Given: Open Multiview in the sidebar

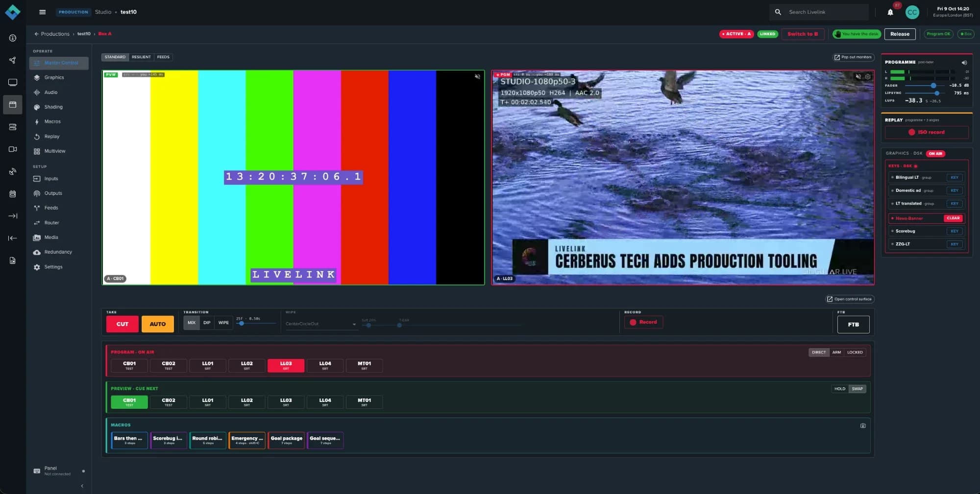Looking at the screenshot, I should click(x=59, y=151).
